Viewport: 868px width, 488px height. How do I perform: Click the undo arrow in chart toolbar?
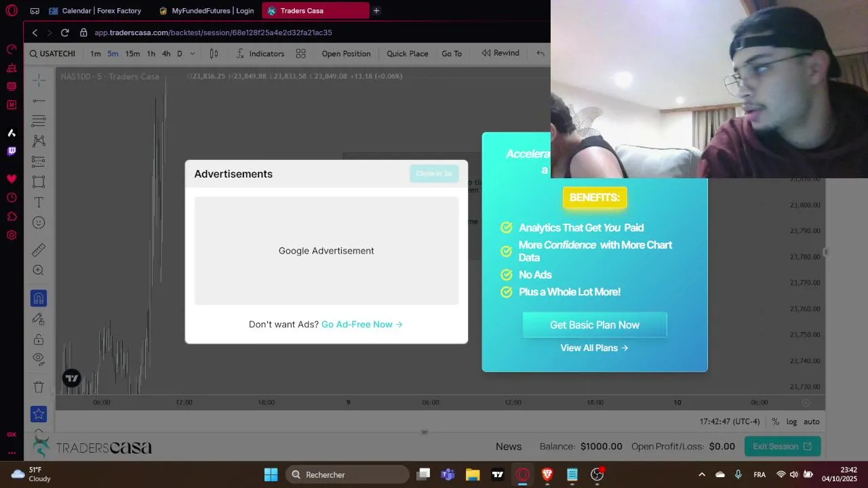(540, 54)
